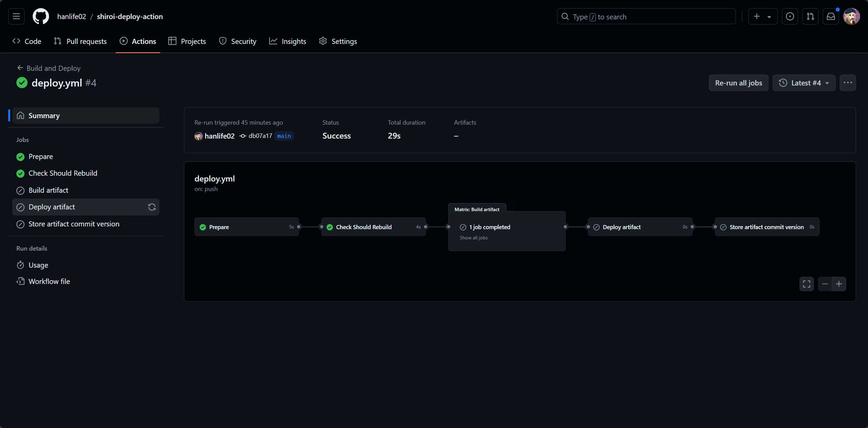
Task: Zoom in on workflow graph
Action: [x=839, y=284]
